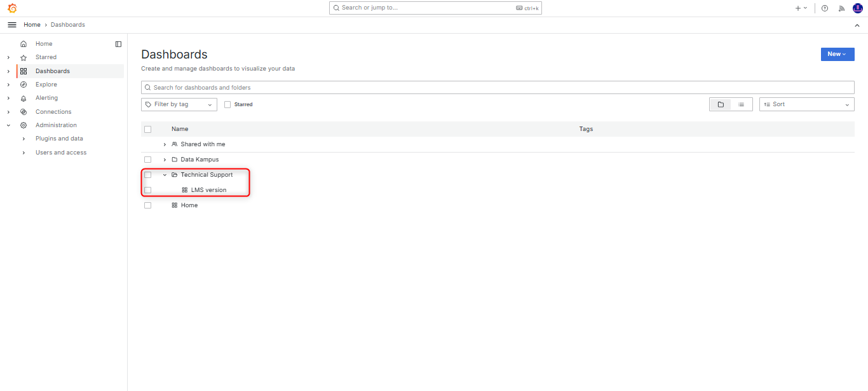Enable the Starred filter checkbox
Viewport: 868px width, 391px height.
click(x=227, y=104)
